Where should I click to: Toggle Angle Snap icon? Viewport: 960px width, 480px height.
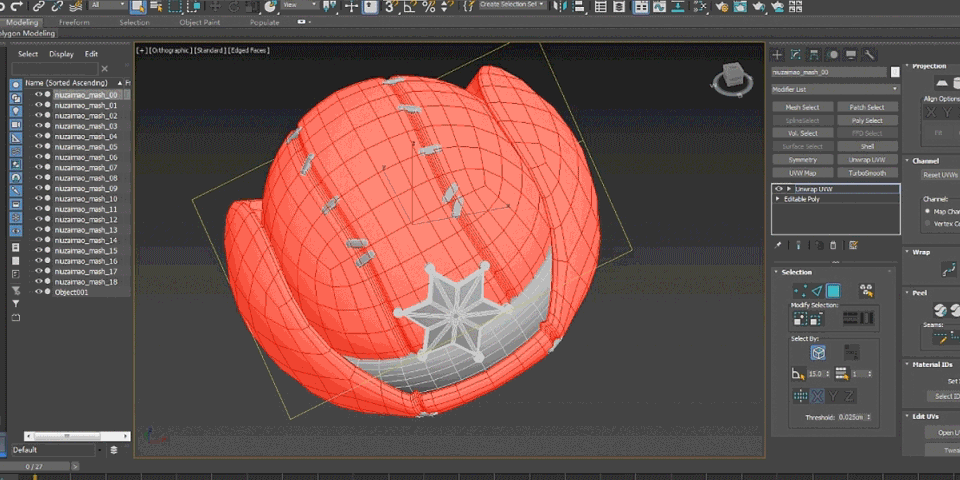409,6
